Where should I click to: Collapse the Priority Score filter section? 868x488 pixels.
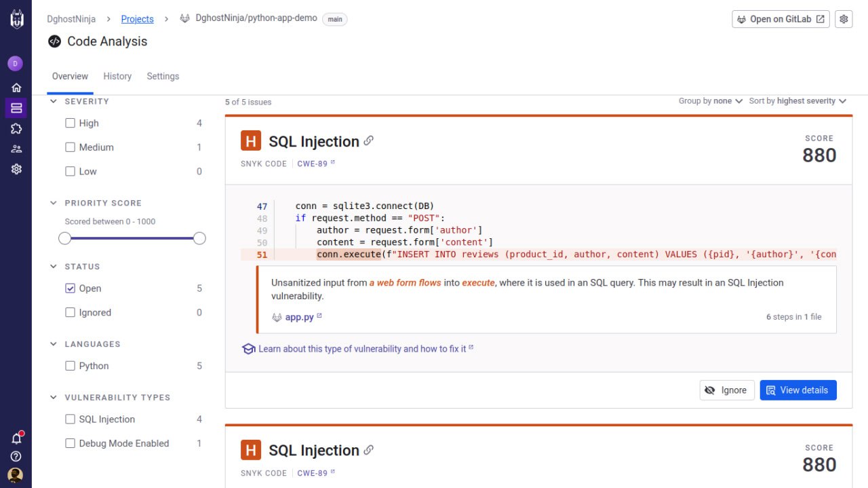point(54,203)
